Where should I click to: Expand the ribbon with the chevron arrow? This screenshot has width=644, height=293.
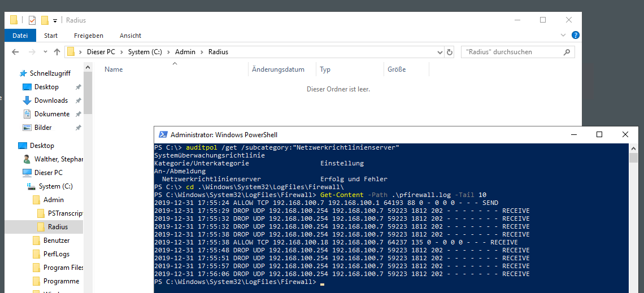(563, 36)
